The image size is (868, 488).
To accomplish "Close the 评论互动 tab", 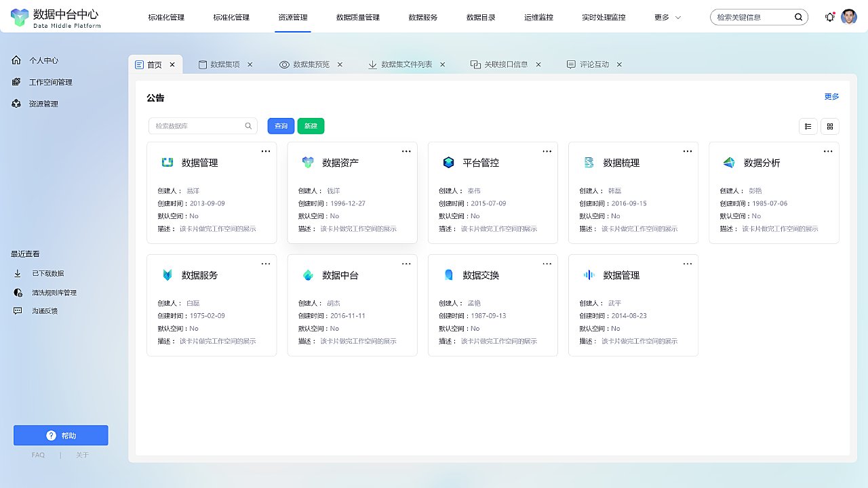I will tap(619, 65).
